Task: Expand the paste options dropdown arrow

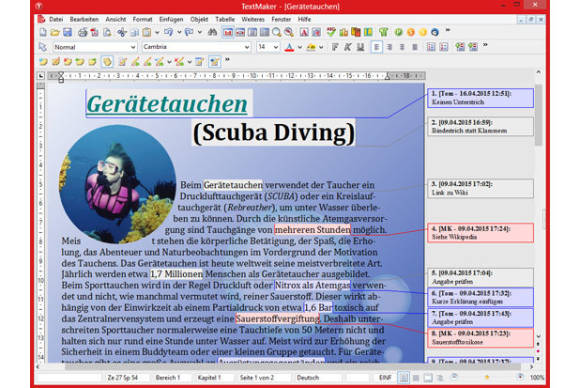Action: (x=157, y=33)
